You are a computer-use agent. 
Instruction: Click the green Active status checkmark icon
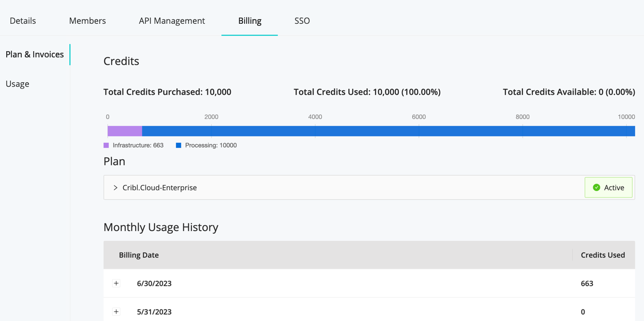click(596, 188)
